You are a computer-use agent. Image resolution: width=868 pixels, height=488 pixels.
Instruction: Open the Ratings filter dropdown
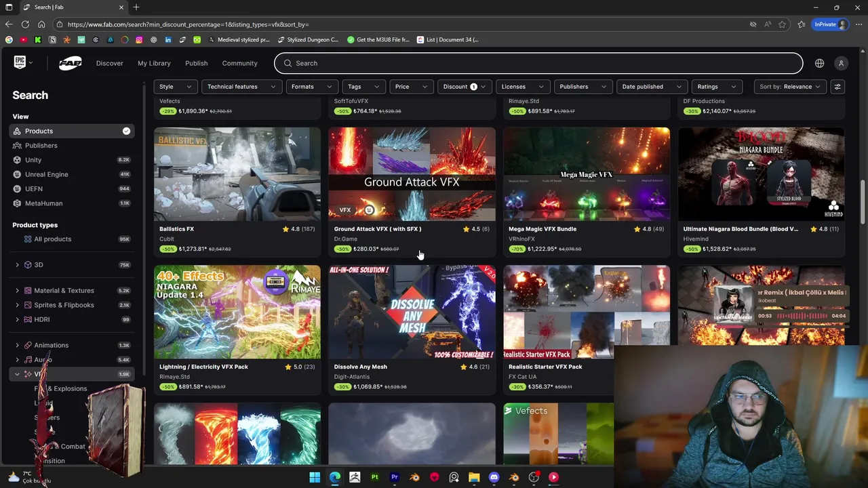[x=717, y=87]
